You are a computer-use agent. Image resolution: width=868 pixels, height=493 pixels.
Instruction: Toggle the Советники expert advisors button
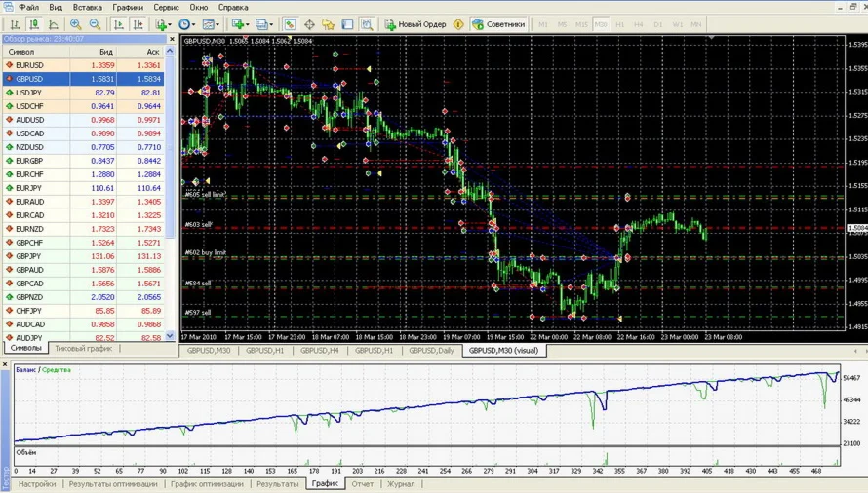[498, 24]
